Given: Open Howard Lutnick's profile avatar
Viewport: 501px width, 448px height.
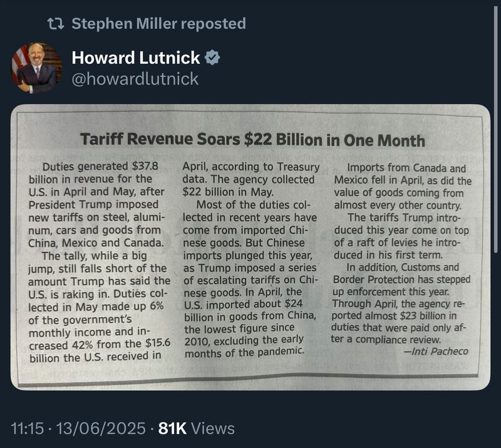Looking at the screenshot, I should 36,68.
